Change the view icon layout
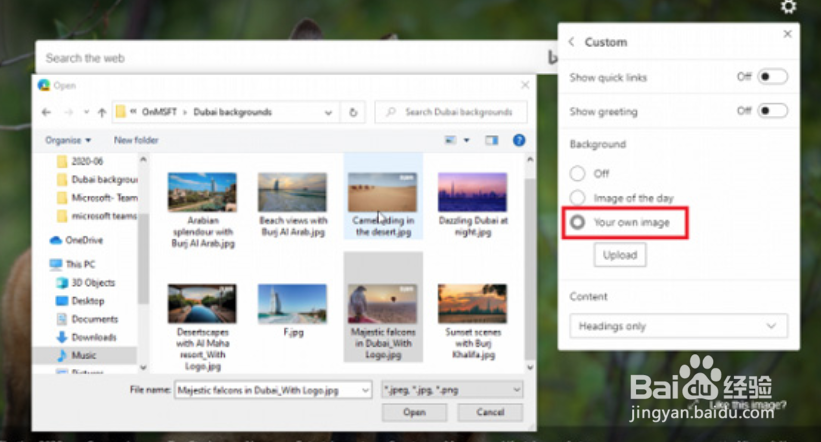Screen dimensions: 821x442 point(450,140)
